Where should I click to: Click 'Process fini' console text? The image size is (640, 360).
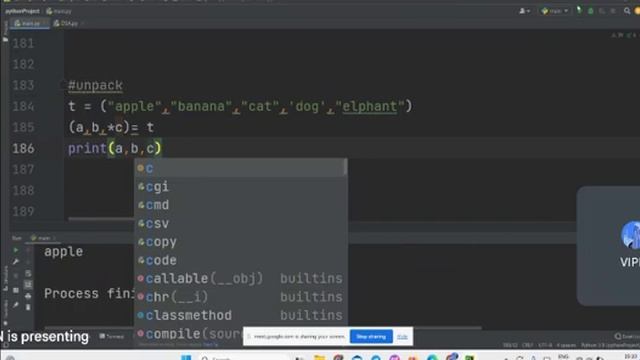pyautogui.click(x=89, y=293)
